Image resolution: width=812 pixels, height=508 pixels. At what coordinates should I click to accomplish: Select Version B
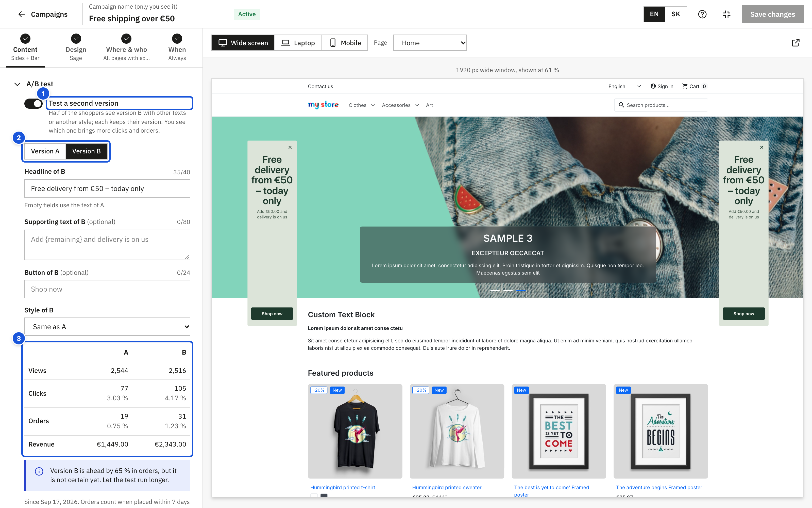coord(87,151)
